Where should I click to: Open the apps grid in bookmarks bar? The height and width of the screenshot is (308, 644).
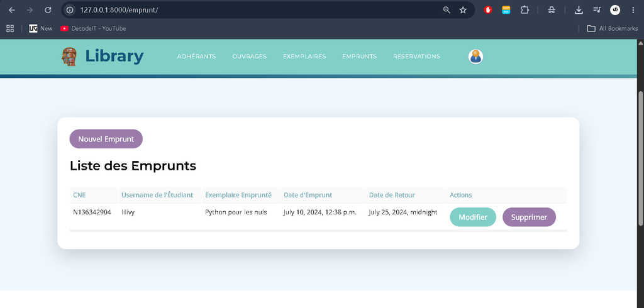click(x=10, y=28)
